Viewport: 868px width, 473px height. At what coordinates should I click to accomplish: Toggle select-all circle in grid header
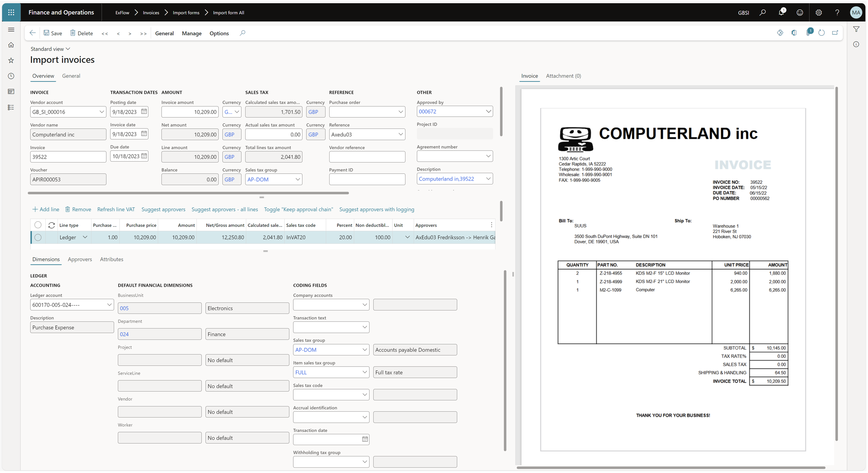38,225
